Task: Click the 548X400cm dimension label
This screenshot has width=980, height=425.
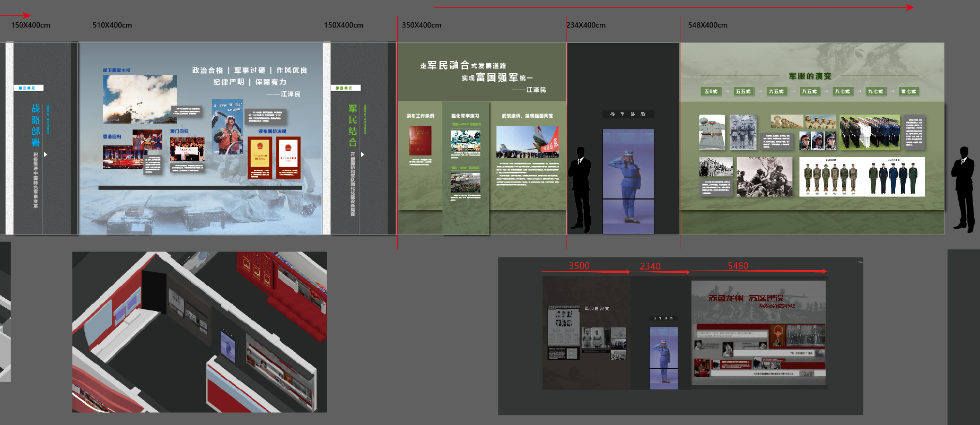Action: tap(708, 25)
